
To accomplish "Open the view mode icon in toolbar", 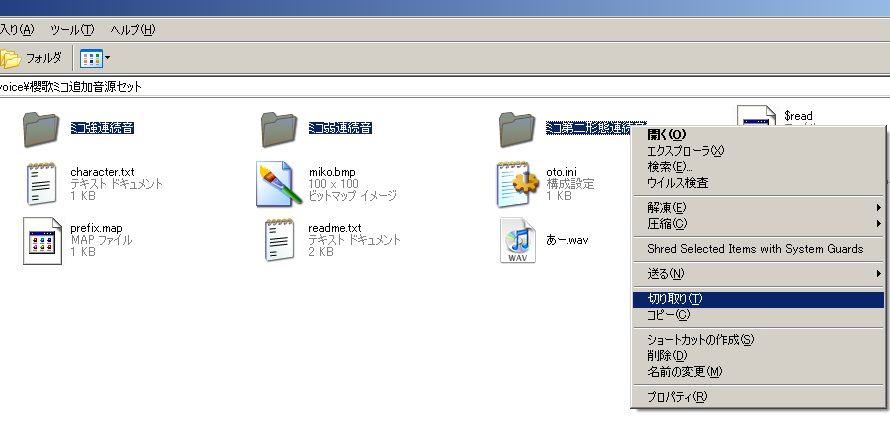I will [91, 58].
